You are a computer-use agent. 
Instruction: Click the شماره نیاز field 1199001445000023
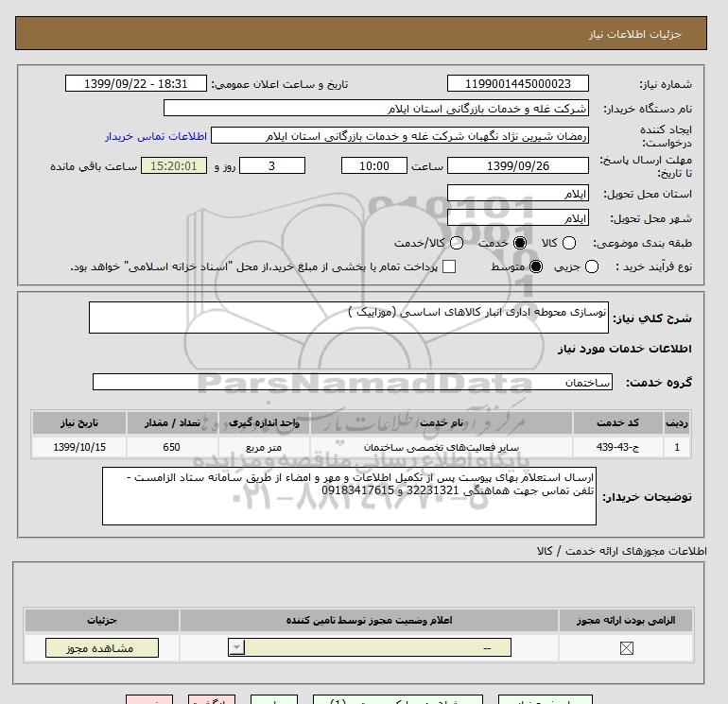pyautogui.click(x=518, y=83)
